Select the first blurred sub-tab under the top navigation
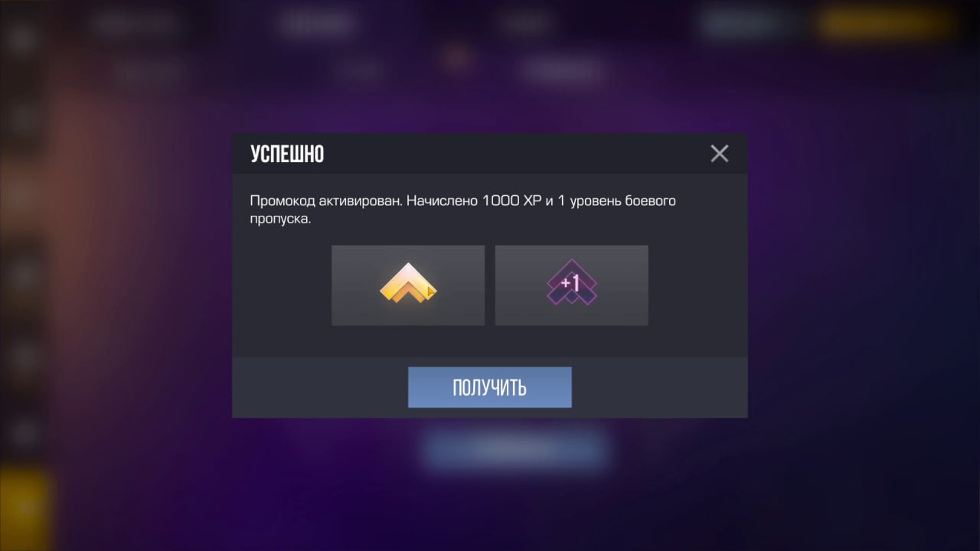 [149, 71]
